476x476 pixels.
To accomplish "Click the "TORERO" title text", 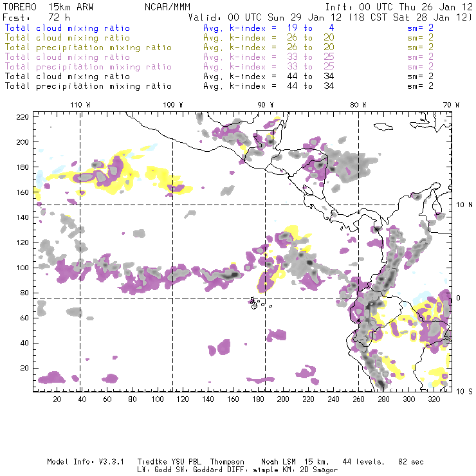I will click(x=20, y=7).
